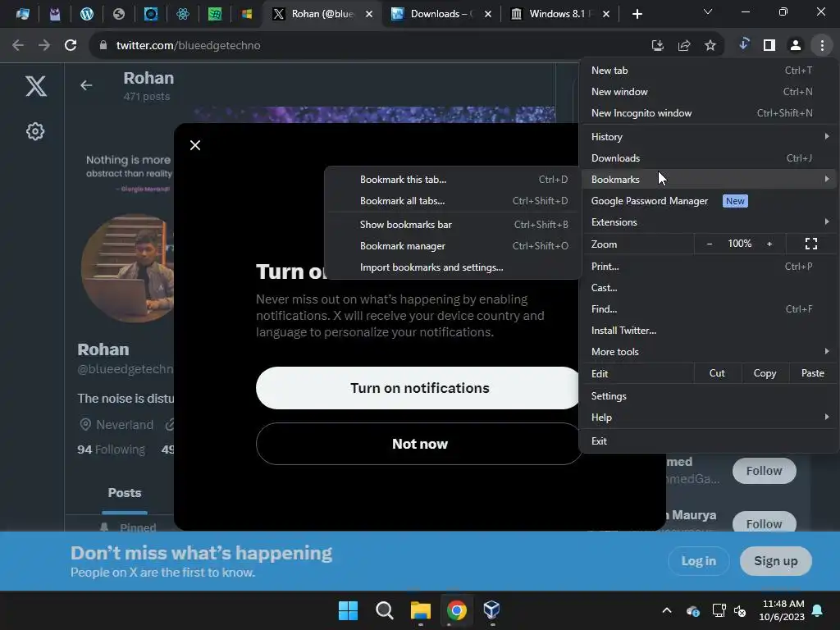Open a new tab with plus button
Viewport: 840px width, 630px height.
coord(637,14)
